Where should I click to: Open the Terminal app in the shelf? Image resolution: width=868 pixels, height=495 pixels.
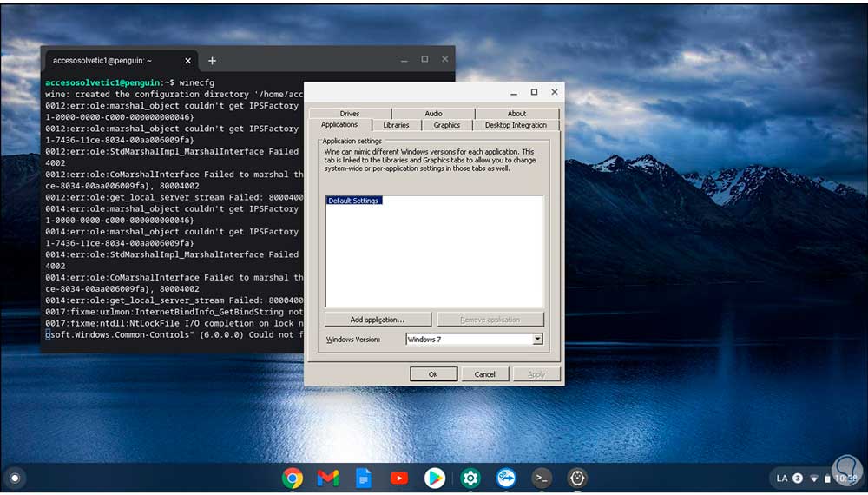point(542,478)
